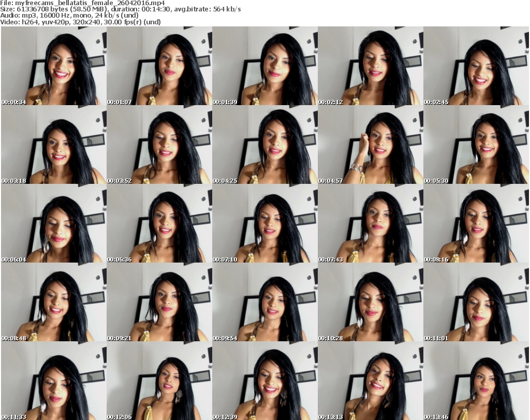The width and height of the screenshot is (530, 420).
Task: Click the Video h264 info line
Action: tap(80, 22)
